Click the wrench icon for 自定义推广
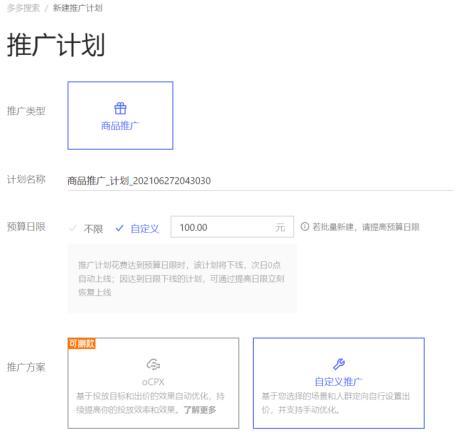The image size is (464, 439). (339, 364)
